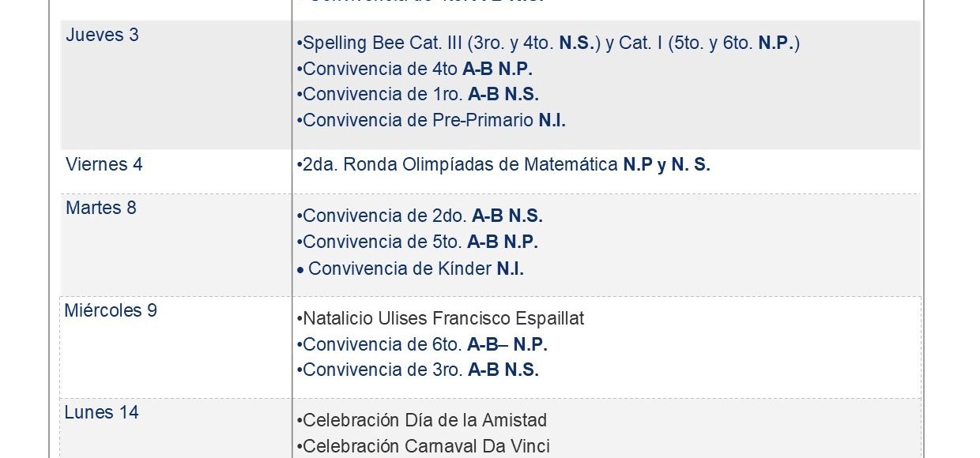Select Convivencia de 6to. A-B N.P. line

tap(422, 344)
